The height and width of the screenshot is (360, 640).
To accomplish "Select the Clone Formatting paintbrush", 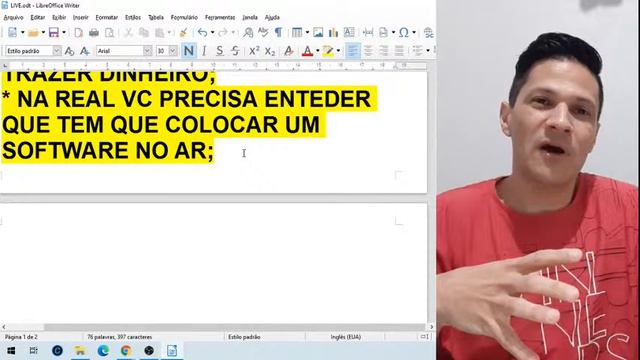I will click(183, 32).
